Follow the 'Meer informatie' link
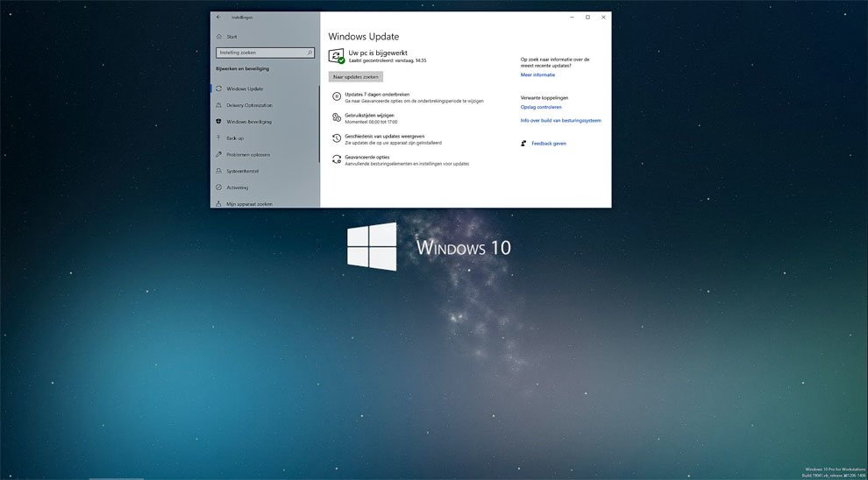 point(537,74)
